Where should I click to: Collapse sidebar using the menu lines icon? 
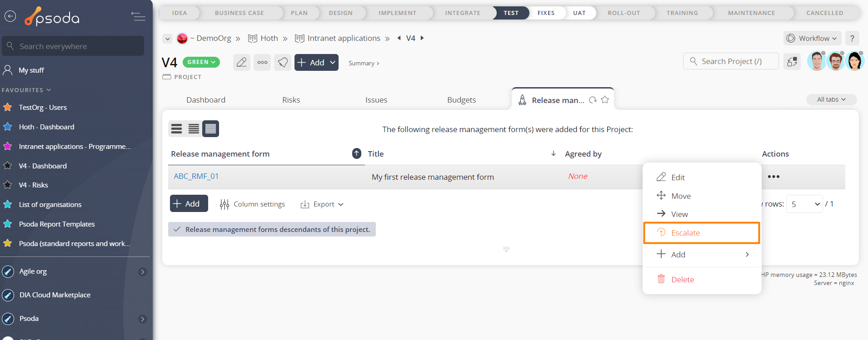pyautogui.click(x=138, y=16)
